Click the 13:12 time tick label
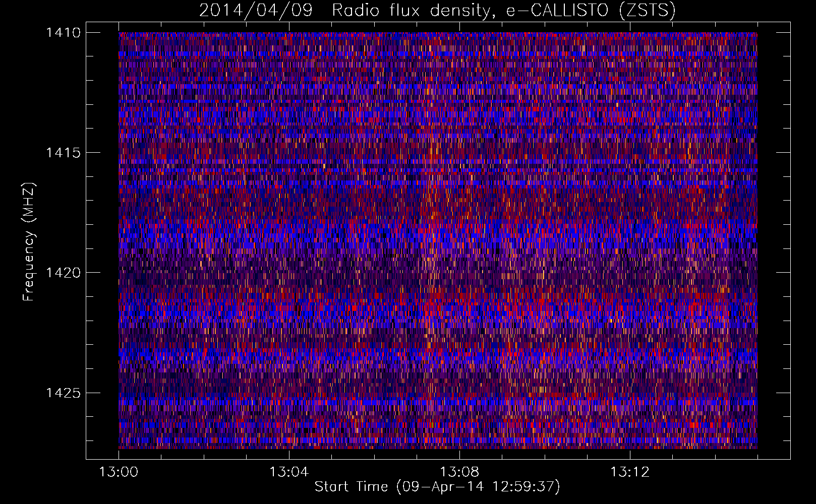Viewport: 816px width, 504px height. click(630, 472)
